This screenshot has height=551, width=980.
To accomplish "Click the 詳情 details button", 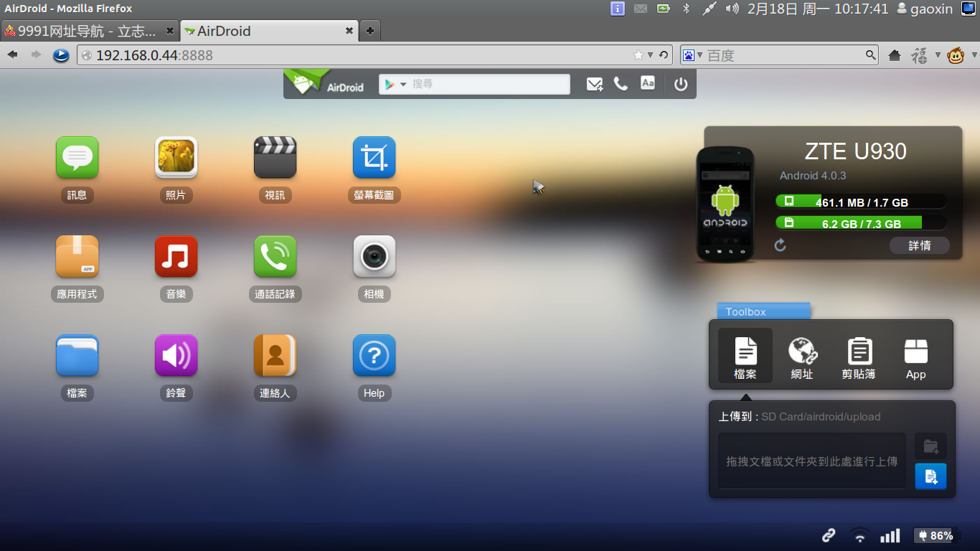I will point(920,245).
